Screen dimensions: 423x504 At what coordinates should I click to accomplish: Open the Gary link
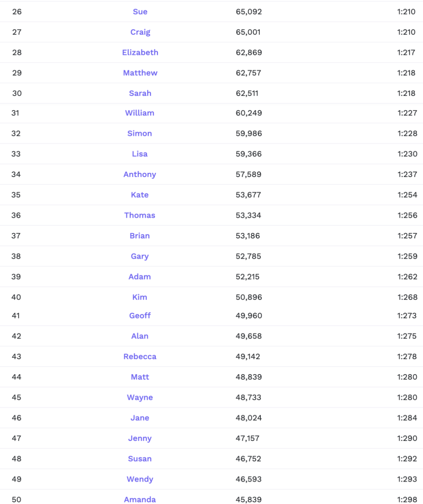click(139, 256)
